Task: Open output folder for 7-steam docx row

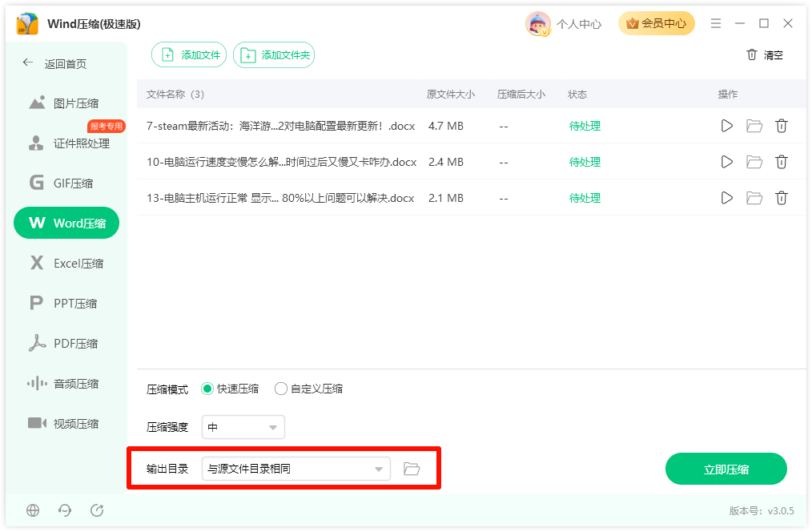Action: [x=754, y=126]
